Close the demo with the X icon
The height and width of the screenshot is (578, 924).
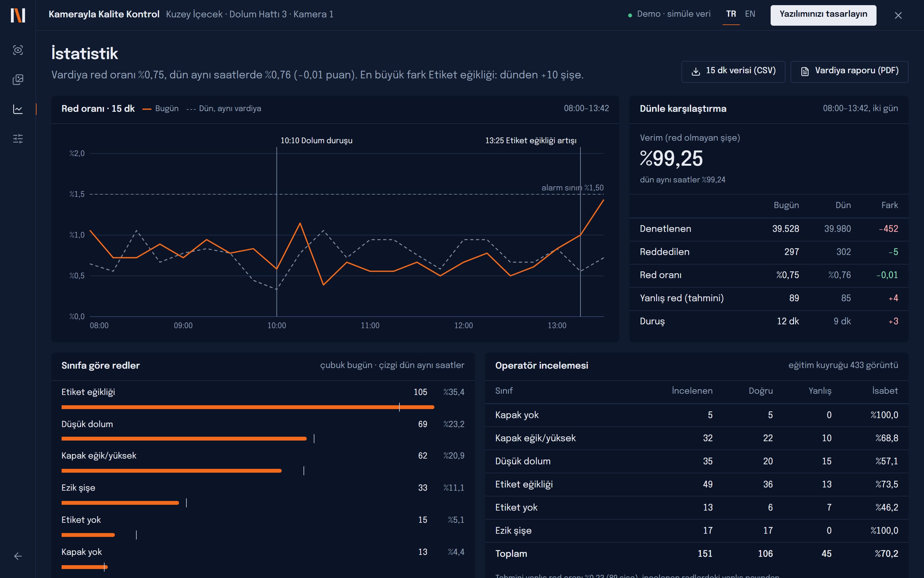(x=898, y=15)
